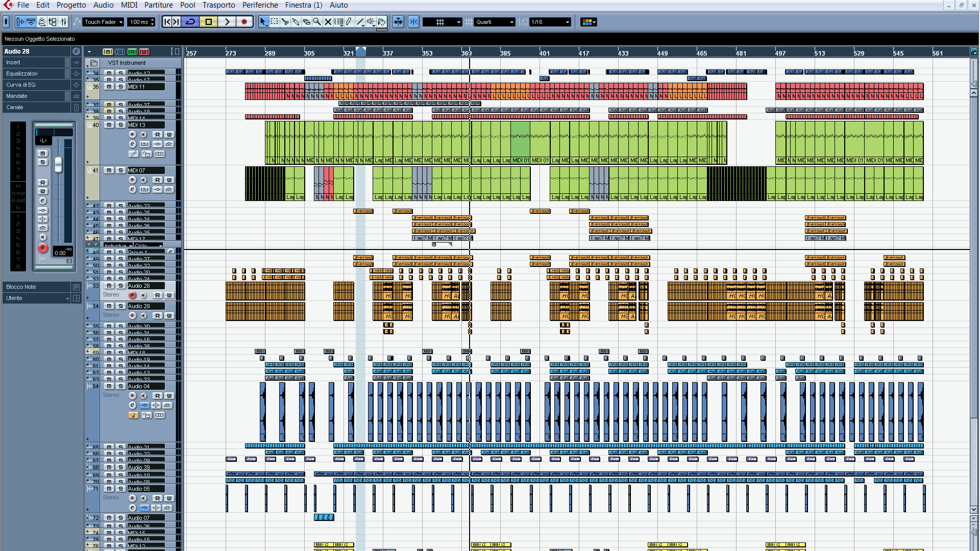The height and width of the screenshot is (551, 980).
Task: Select the Time Warp tool
Action: [339, 22]
